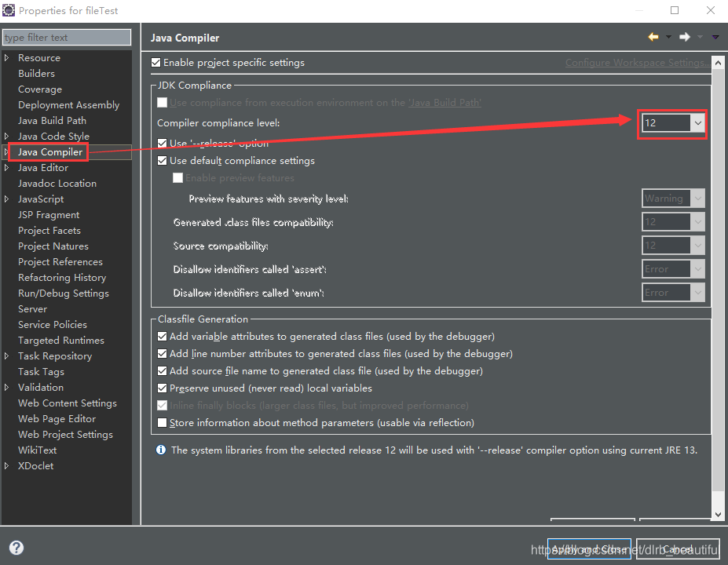
Task: Select Builders in the properties tree
Action: [x=36, y=73]
